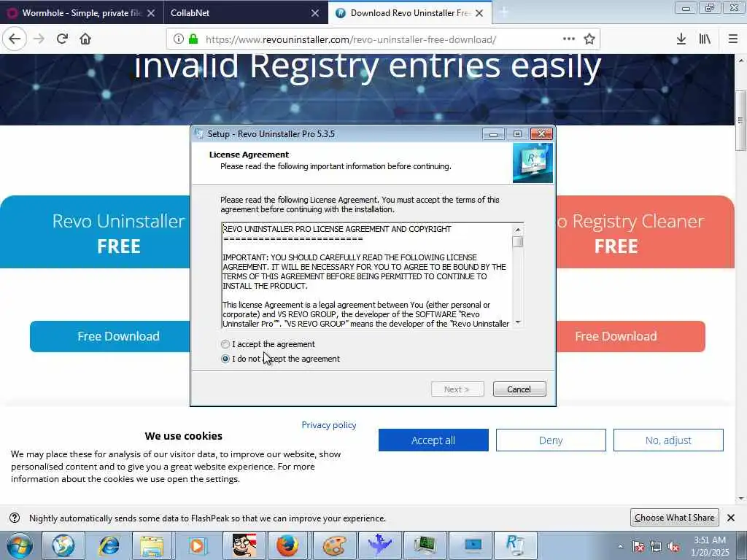Click Free Download under Registry Cleaner
747x560 pixels.
(x=630, y=336)
